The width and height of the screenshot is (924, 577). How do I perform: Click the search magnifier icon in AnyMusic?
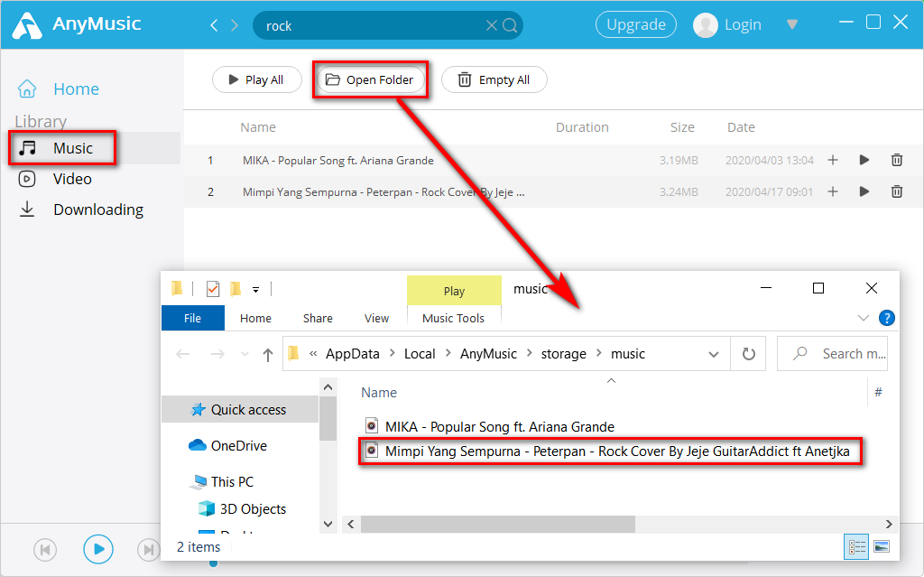point(510,25)
